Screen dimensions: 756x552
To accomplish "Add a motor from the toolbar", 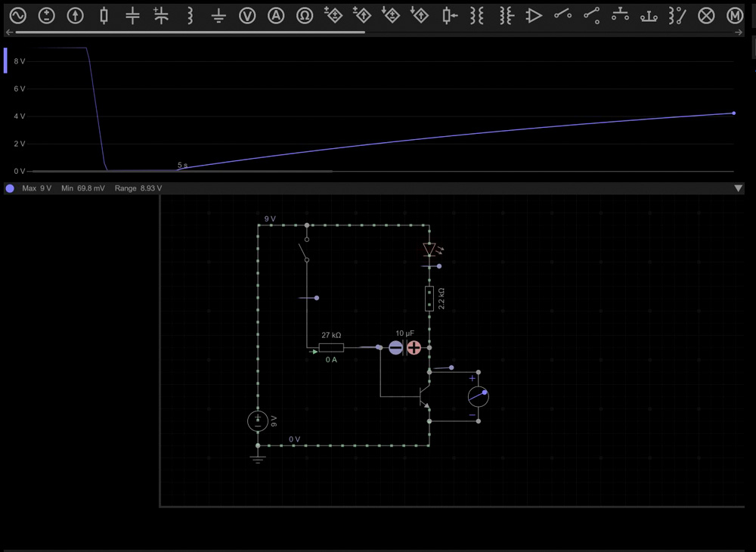I will (x=734, y=16).
